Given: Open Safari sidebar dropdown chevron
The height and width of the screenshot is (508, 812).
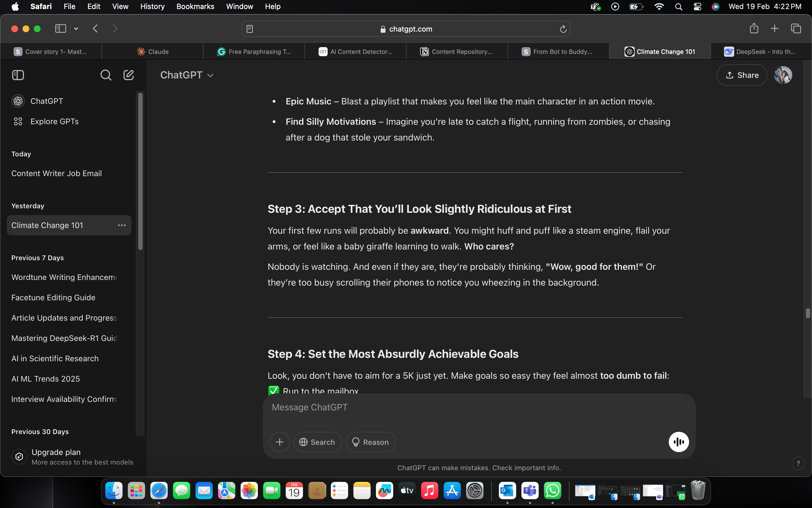Looking at the screenshot, I should pyautogui.click(x=76, y=29).
